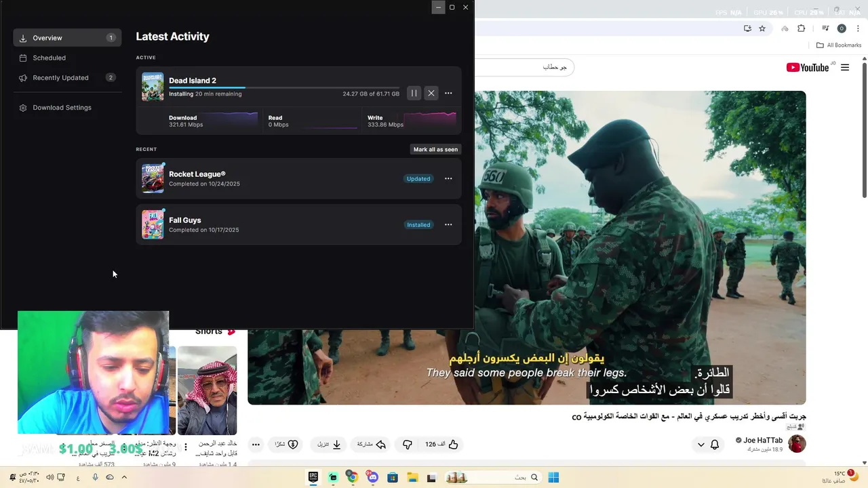
Task: Open Short thumbnail with man in headscarf
Action: (207, 390)
